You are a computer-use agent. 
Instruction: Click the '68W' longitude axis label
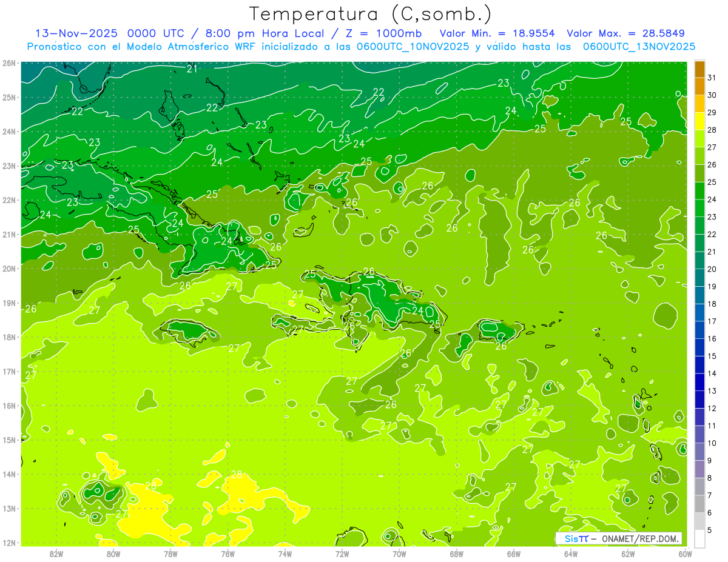[x=456, y=554]
